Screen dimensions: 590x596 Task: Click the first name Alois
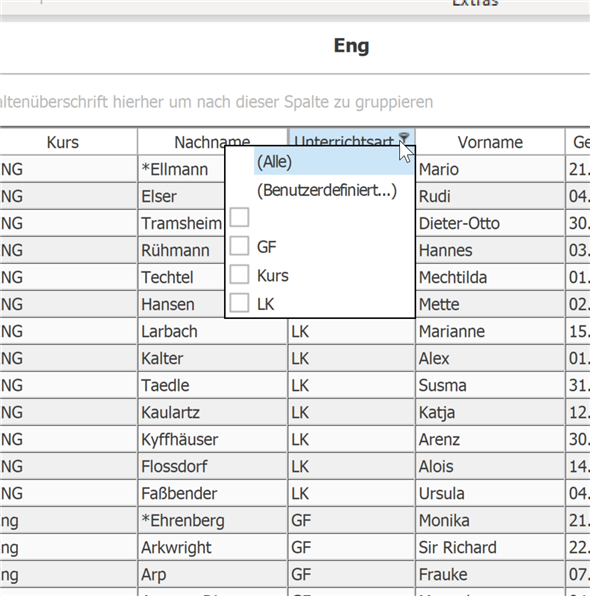[436, 466]
